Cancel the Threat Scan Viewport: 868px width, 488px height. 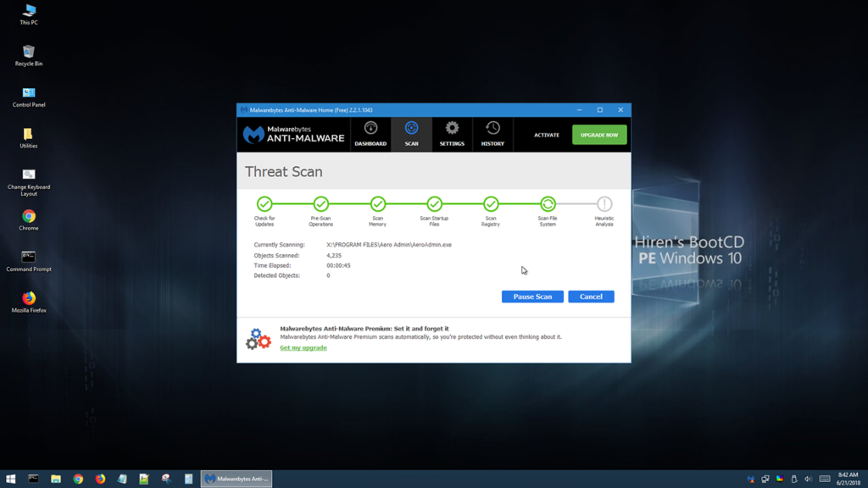pyautogui.click(x=591, y=296)
